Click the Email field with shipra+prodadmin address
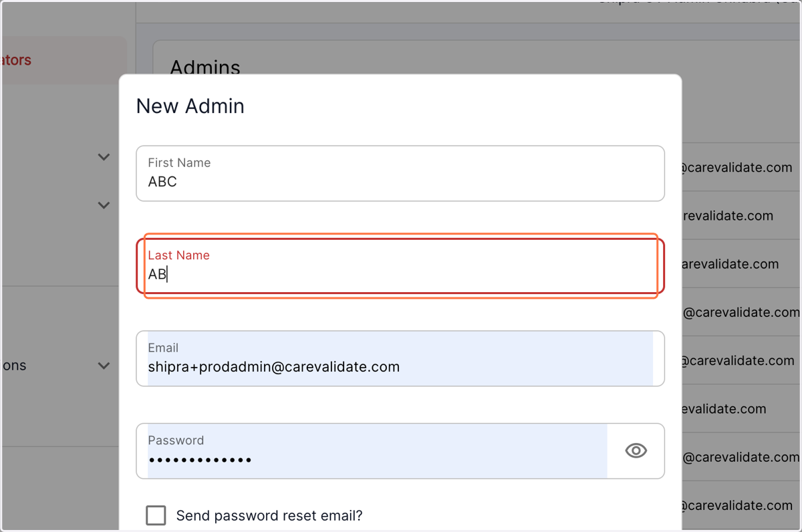The height and width of the screenshot is (532, 802). [x=400, y=358]
